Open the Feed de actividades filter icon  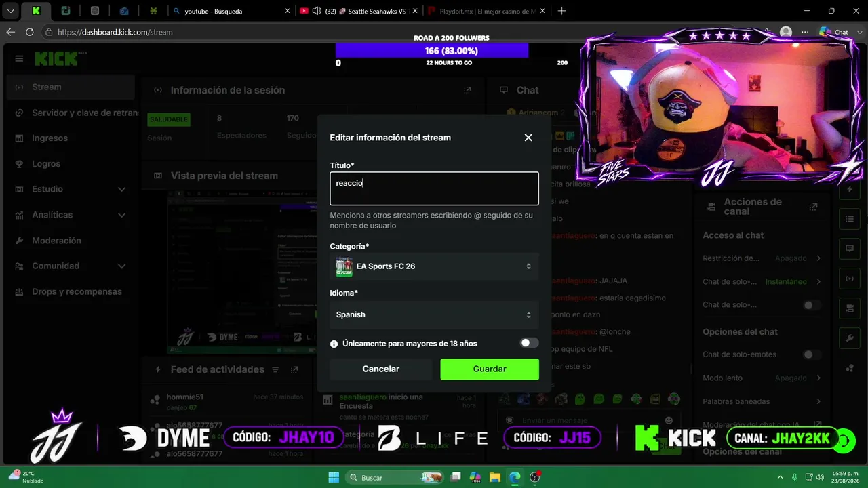(275, 369)
